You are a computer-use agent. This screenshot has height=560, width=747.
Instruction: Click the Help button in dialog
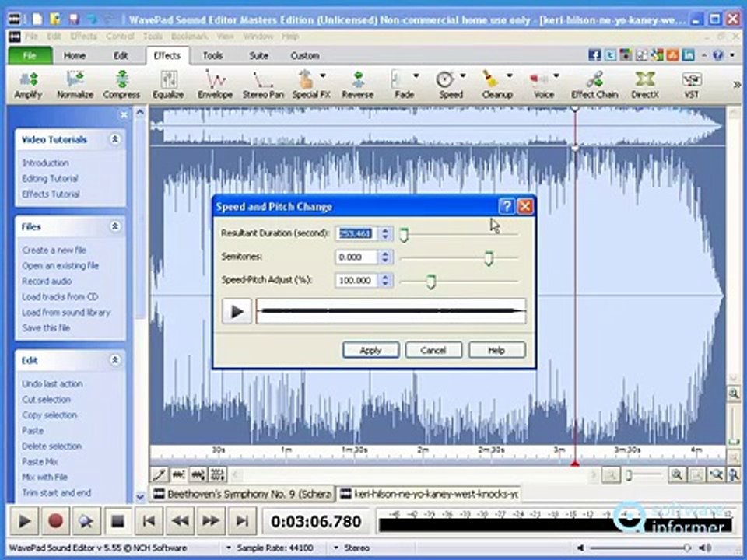pos(496,350)
